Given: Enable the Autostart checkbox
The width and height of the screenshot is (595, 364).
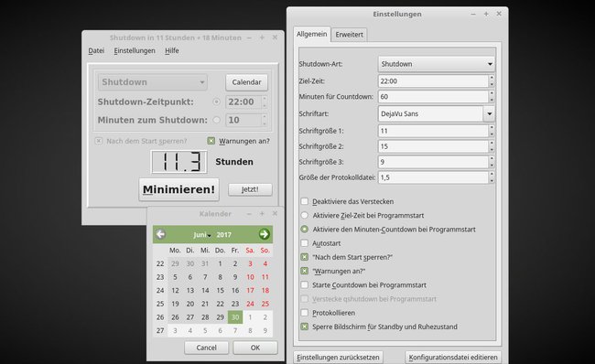Looking at the screenshot, I should click(304, 243).
